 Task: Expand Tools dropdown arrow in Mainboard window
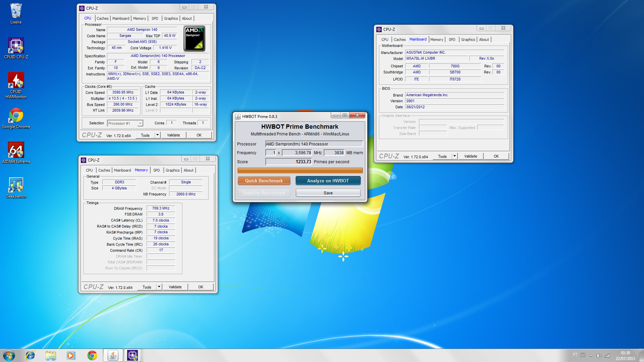(x=454, y=156)
